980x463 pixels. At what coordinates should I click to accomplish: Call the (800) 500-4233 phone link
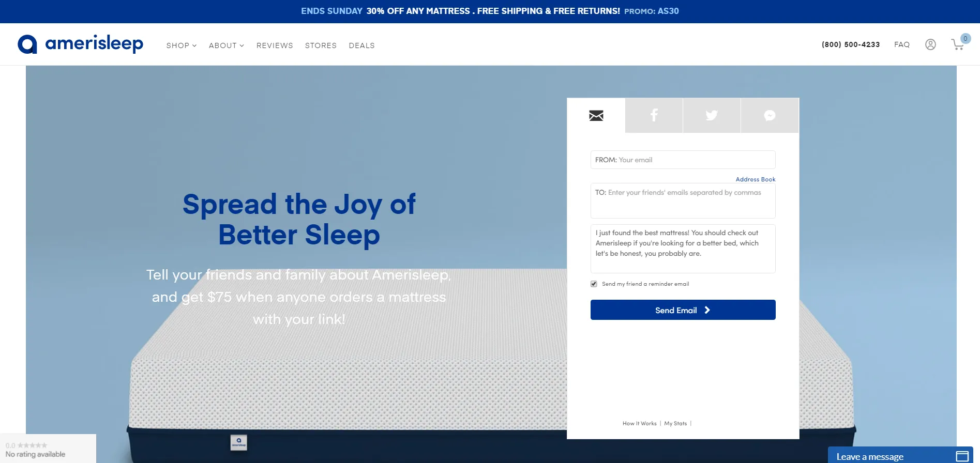coord(851,44)
